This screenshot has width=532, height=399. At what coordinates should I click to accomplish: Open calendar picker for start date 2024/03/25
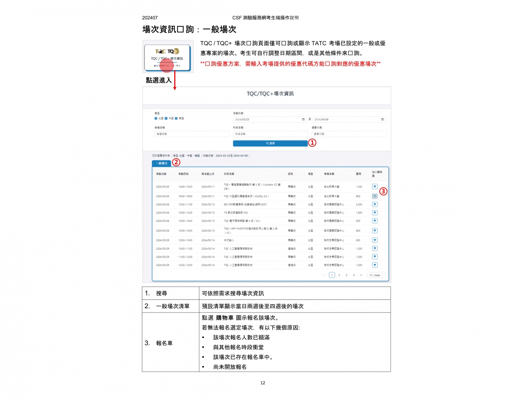point(303,119)
